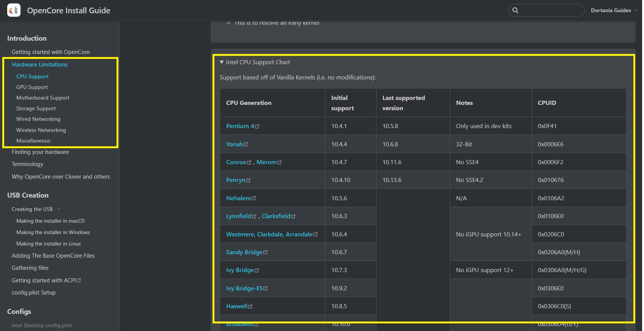
Task: Open the Terminology page
Action: pos(27,164)
